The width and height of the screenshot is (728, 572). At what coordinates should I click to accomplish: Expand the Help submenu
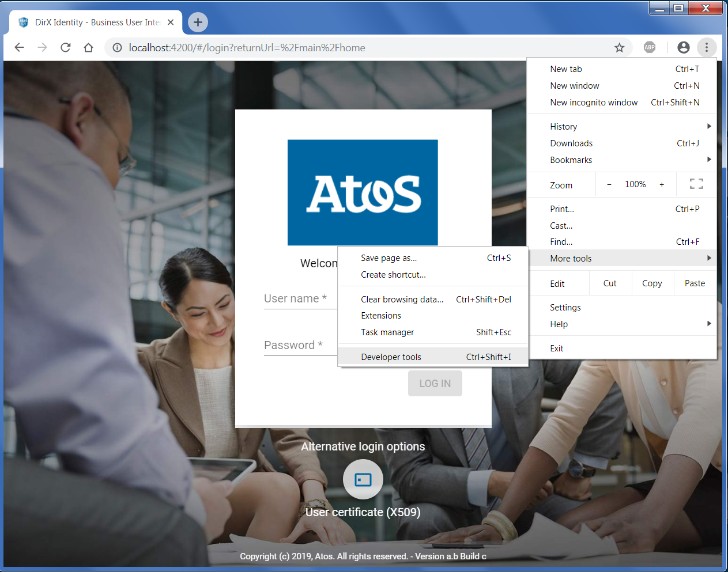pyautogui.click(x=559, y=324)
